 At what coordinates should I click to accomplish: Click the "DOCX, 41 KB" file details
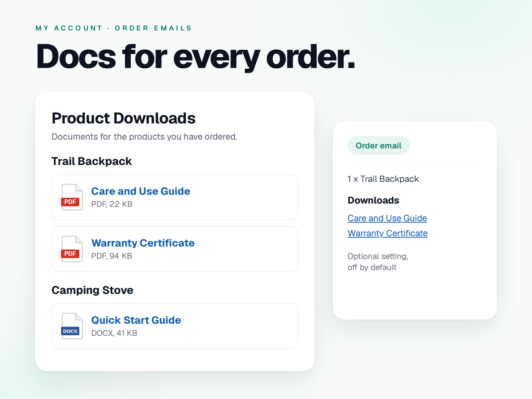114,333
